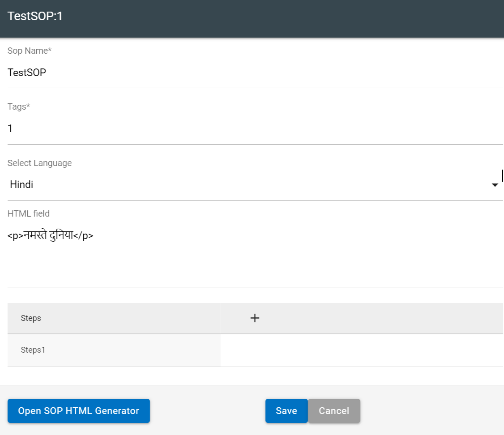Click the add step plus symbol in Steps header
The height and width of the screenshot is (435, 504).
[255, 318]
